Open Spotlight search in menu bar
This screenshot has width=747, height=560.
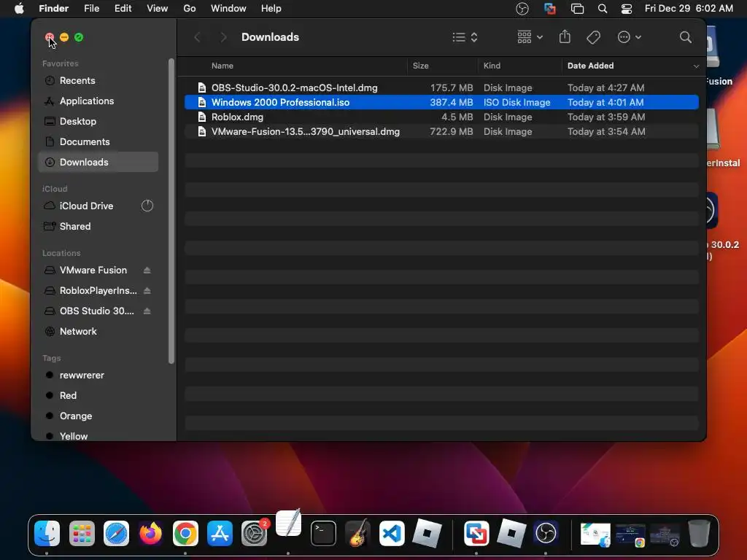point(603,9)
